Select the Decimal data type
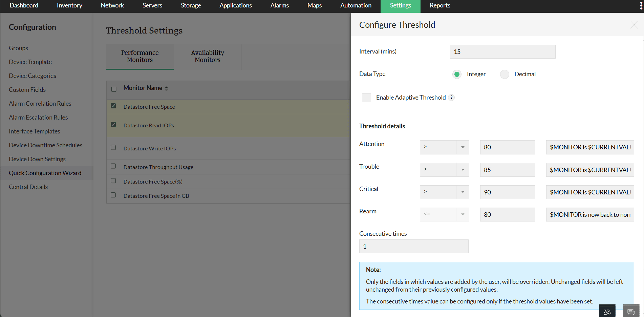The height and width of the screenshot is (317, 644). [x=505, y=74]
